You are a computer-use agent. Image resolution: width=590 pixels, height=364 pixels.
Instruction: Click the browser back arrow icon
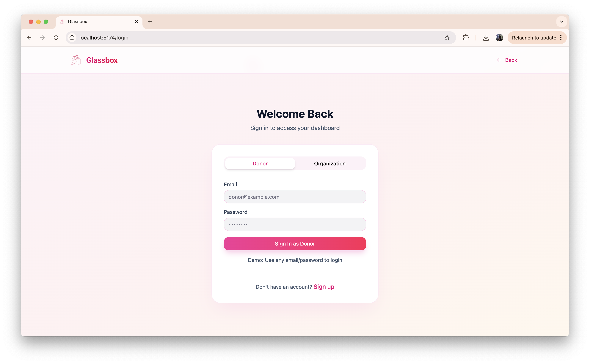pyautogui.click(x=29, y=38)
